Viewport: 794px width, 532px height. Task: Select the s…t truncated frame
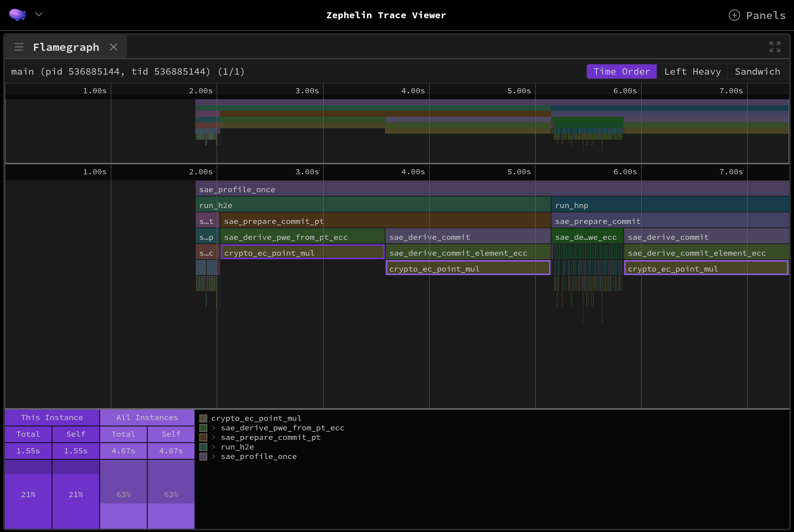(207, 221)
